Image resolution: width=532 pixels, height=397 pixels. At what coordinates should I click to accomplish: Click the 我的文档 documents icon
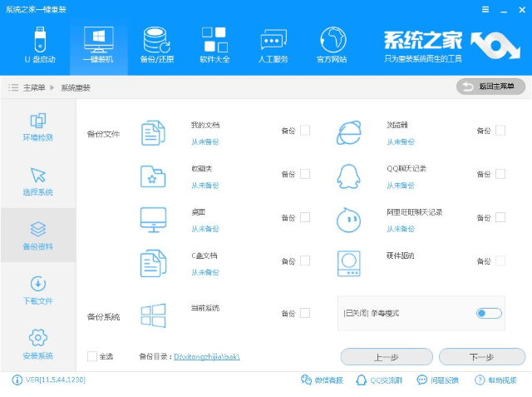[x=153, y=133]
